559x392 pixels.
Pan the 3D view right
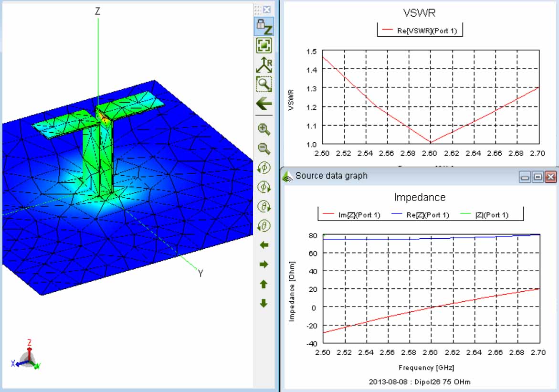pyautogui.click(x=264, y=265)
